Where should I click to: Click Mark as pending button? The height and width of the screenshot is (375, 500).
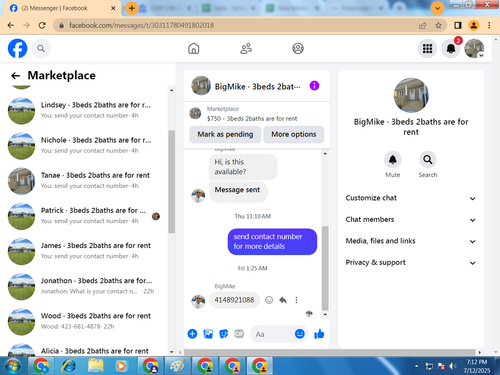[x=225, y=134]
